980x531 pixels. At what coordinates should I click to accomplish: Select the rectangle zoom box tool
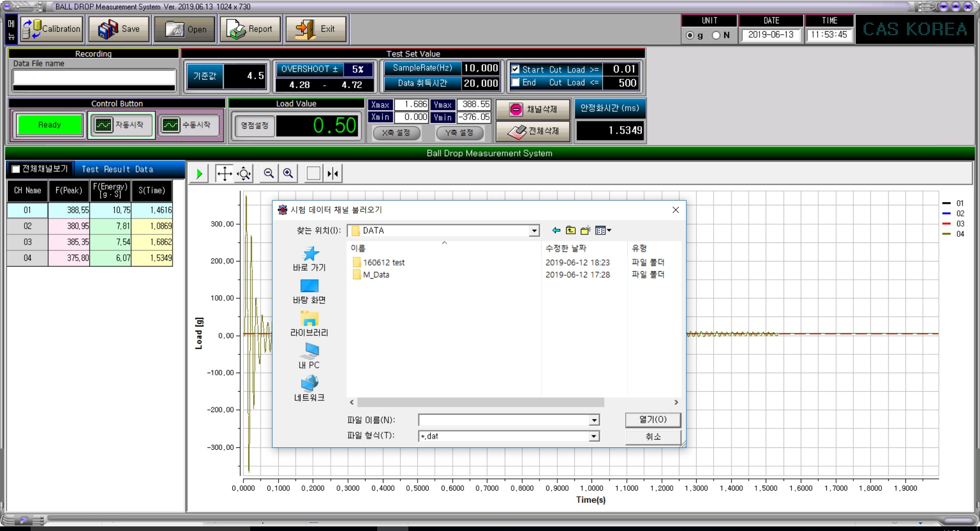click(313, 174)
